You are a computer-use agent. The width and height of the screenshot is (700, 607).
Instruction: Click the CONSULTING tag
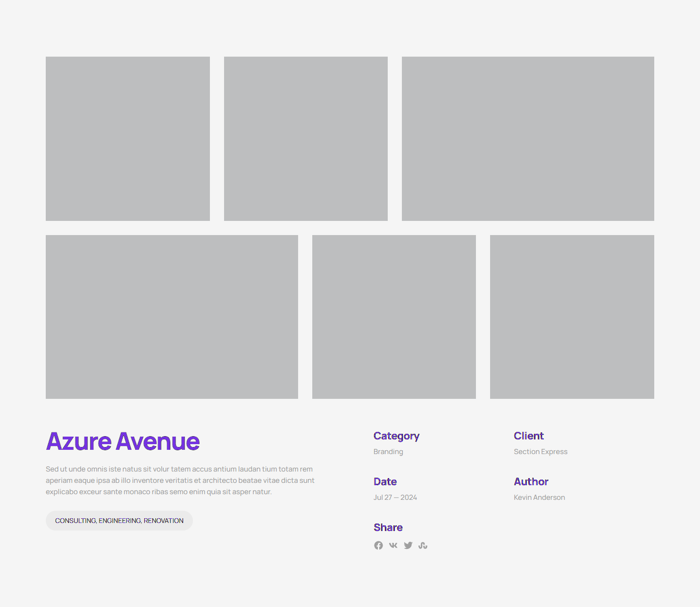(75, 521)
